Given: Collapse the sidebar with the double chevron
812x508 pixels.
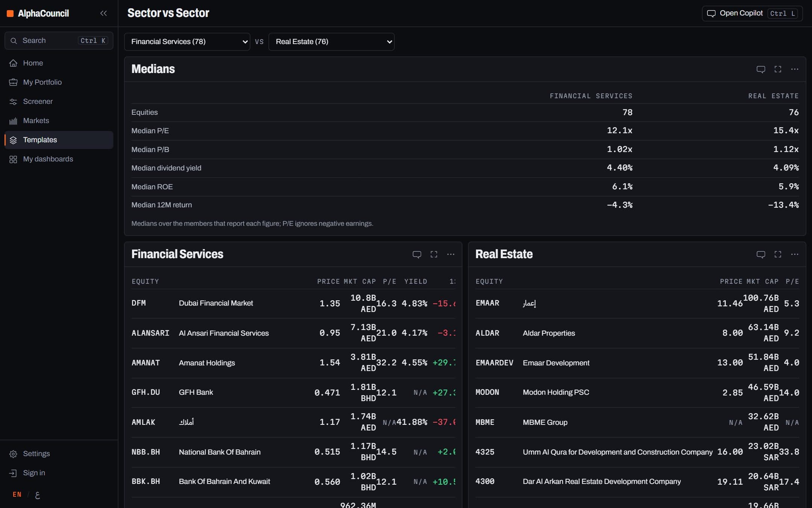Looking at the screenshot, I should (x=104, y=13).
